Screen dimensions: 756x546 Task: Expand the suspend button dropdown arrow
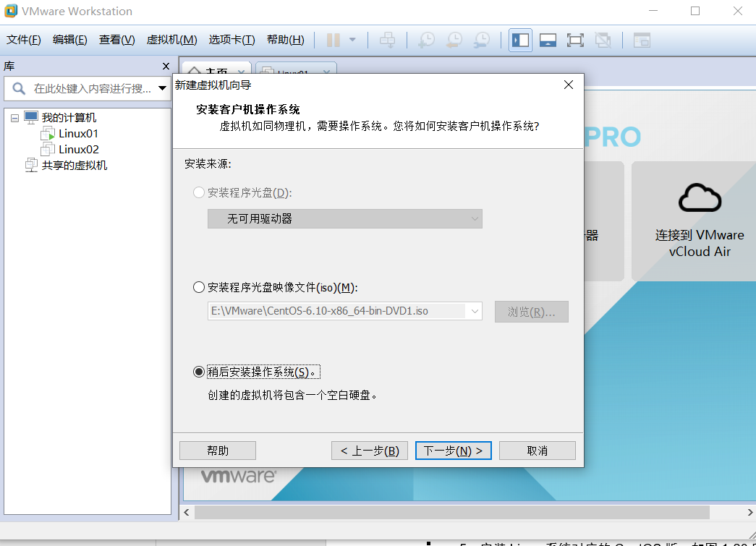(x=352, y=40)
